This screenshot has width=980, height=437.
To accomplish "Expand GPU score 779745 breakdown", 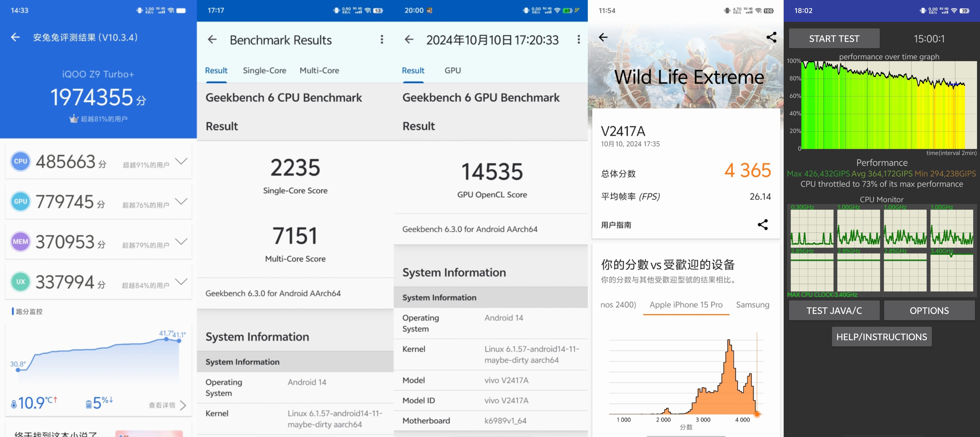I will click(x=181, y=201).
